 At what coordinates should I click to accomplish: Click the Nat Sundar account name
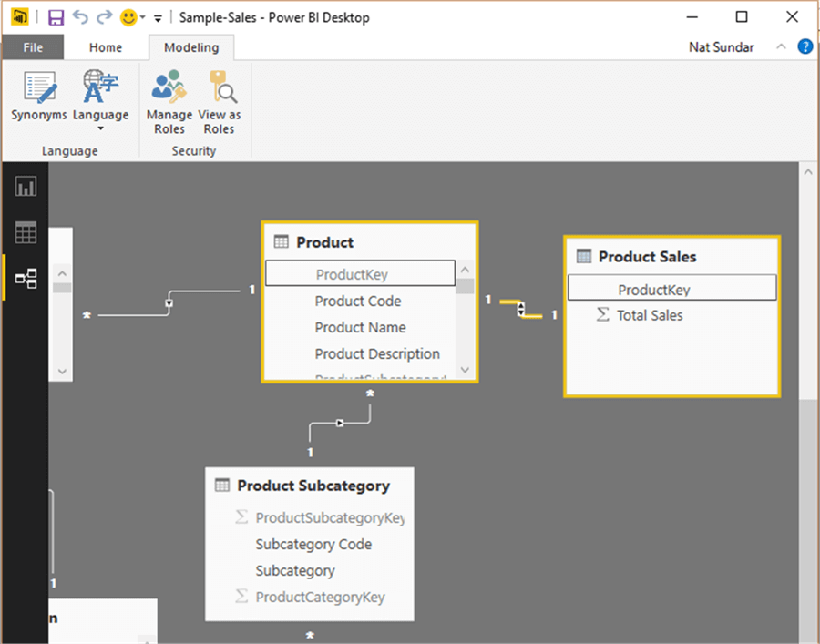click(x=722, y=47)
